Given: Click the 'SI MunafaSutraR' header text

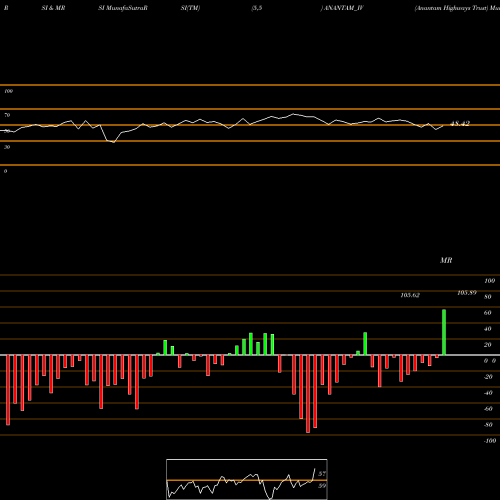Looking at the screenshot, I should tap(123, 8).
